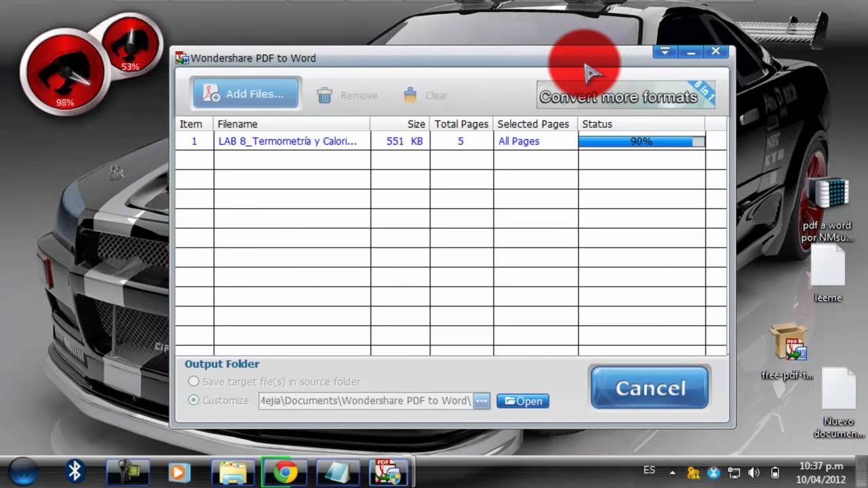
Task: Open the output folder with the Open button
Action: (523, 401)
